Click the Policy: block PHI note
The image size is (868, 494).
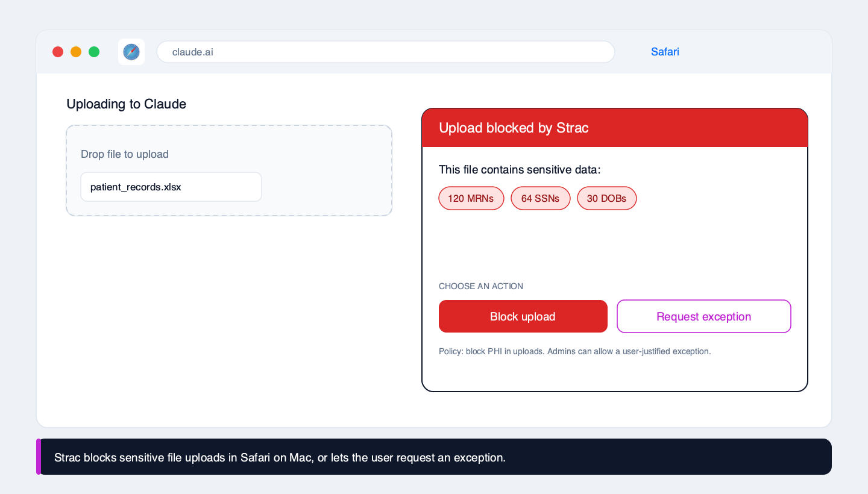point(575,351)
